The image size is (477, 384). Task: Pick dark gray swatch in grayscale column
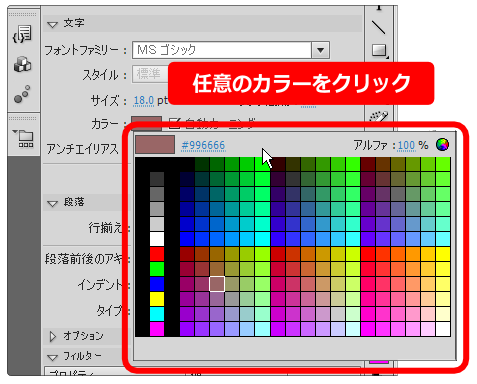(157, 179)
